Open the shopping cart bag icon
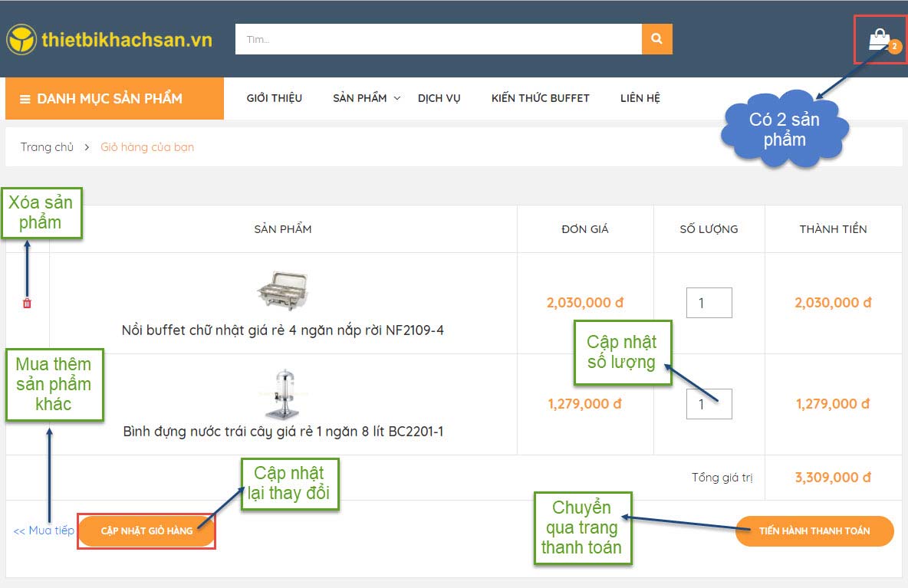Screen dimensions: 908x588 879,40
